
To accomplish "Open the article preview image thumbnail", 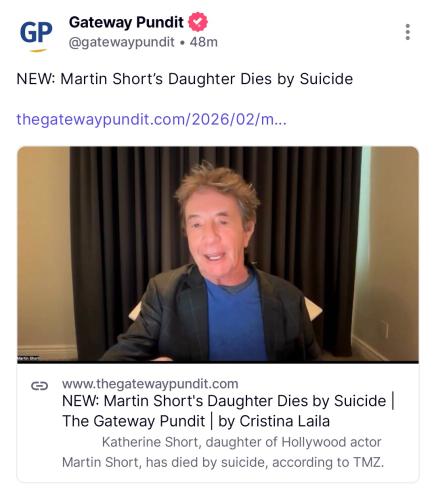I will pos(218,255).
